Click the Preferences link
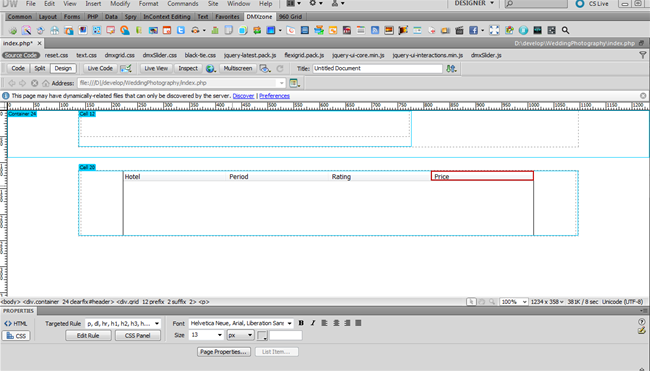Screen dimensions: 650x371 [274, 96]
